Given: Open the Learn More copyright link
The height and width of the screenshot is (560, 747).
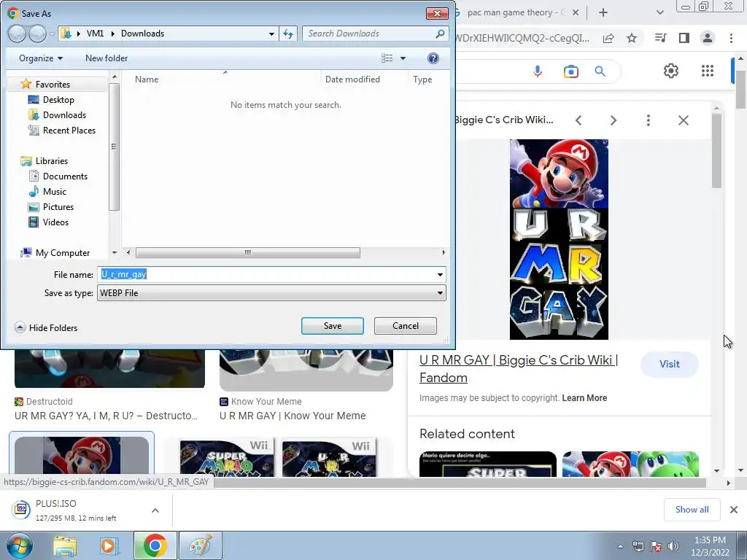Looking at the screenshot, I should [584, 398].
